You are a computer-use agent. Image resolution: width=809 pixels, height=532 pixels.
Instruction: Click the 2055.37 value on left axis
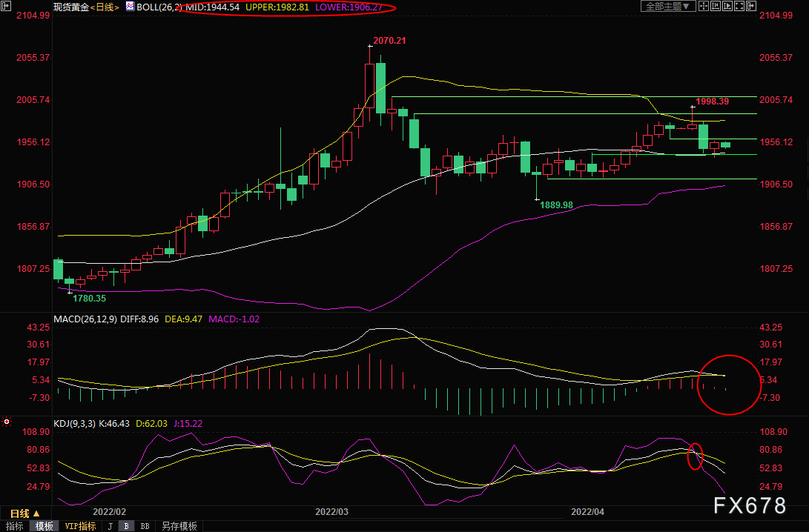coord(33,58)
